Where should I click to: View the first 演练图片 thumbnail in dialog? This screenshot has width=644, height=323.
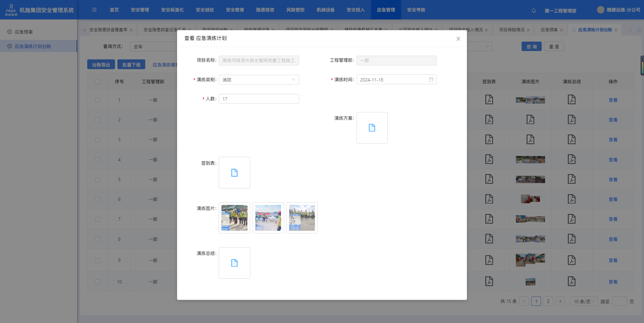[234, 218]
